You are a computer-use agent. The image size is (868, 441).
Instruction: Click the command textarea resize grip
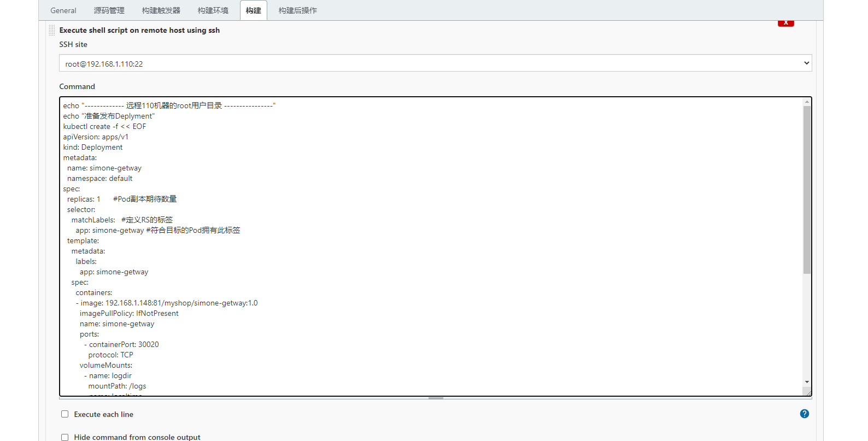pos(807,392)
